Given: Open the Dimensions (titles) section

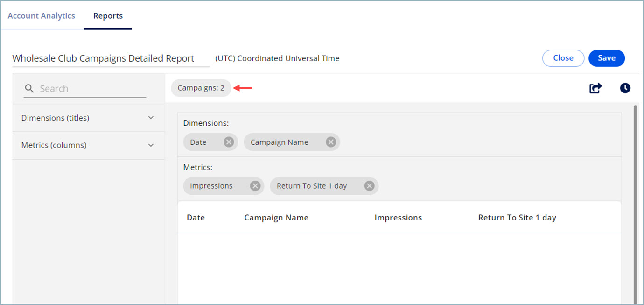Looking at the screenshot, I should pyautogui.click(x=88, y=118).
